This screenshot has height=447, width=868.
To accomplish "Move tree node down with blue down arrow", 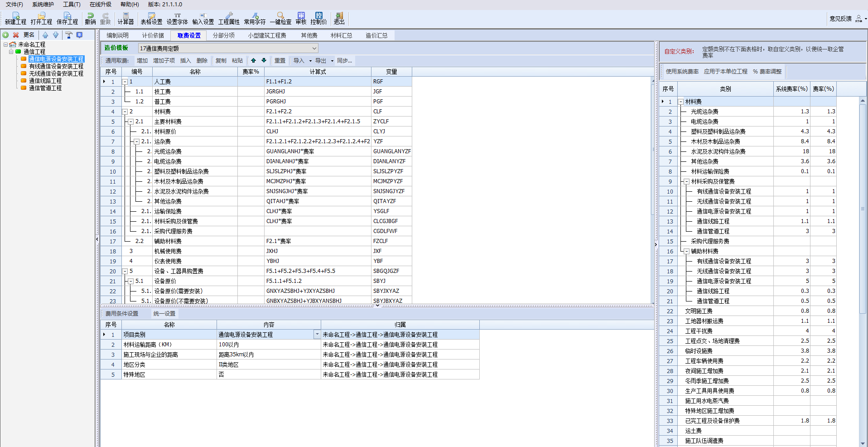I will pos(56,35).
